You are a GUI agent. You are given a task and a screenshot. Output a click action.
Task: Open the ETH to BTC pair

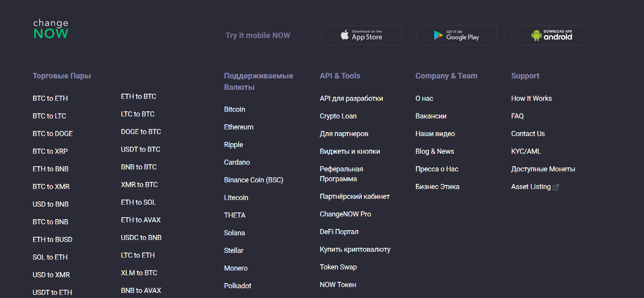point(139,96)
